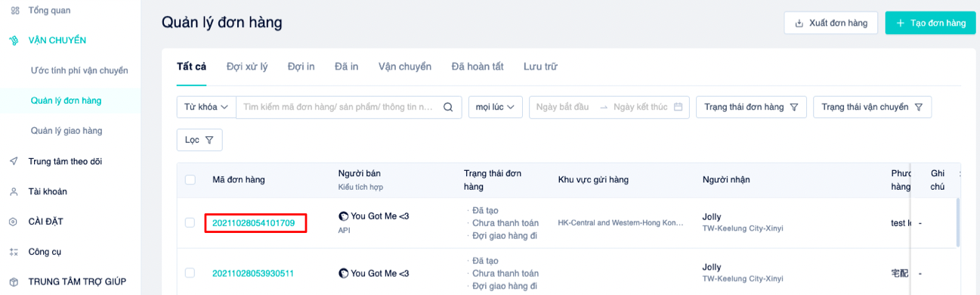Viewport: 980px width, 295px height.
Task: Switch to the Vận chuyển tab
Action: [405, 67]
